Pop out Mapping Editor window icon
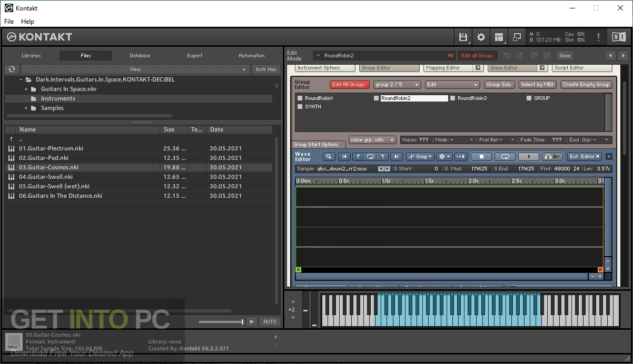 click(x=478, y=68)
